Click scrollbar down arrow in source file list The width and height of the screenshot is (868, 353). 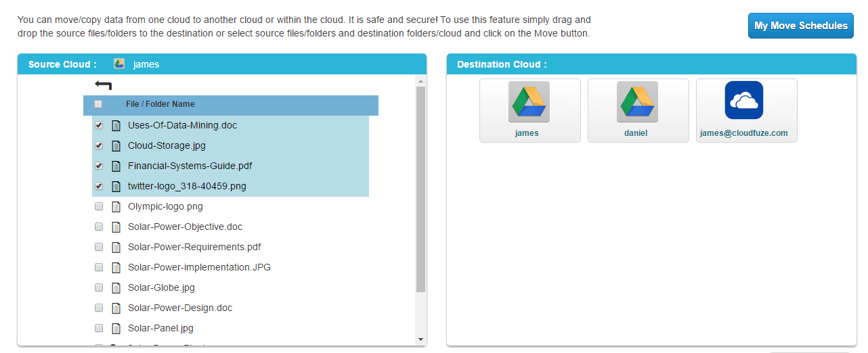click(x=420, y=339)
